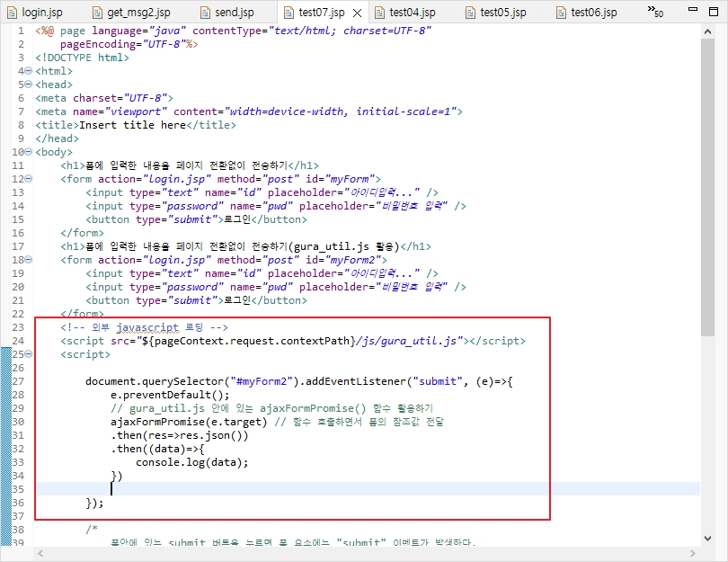Fold the myForm form at line 12

29,179
